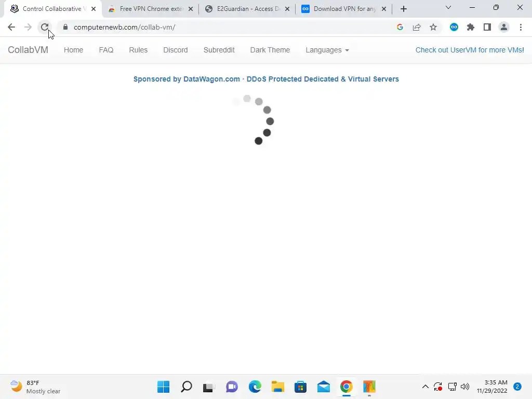Open the Discord link

tap(176, 50)
